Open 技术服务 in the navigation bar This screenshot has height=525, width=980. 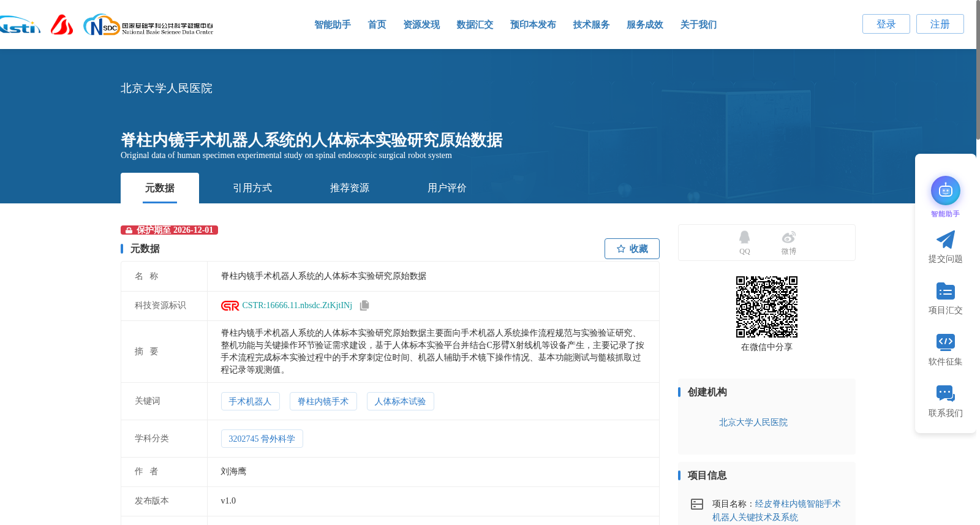(x=591, y=25)
